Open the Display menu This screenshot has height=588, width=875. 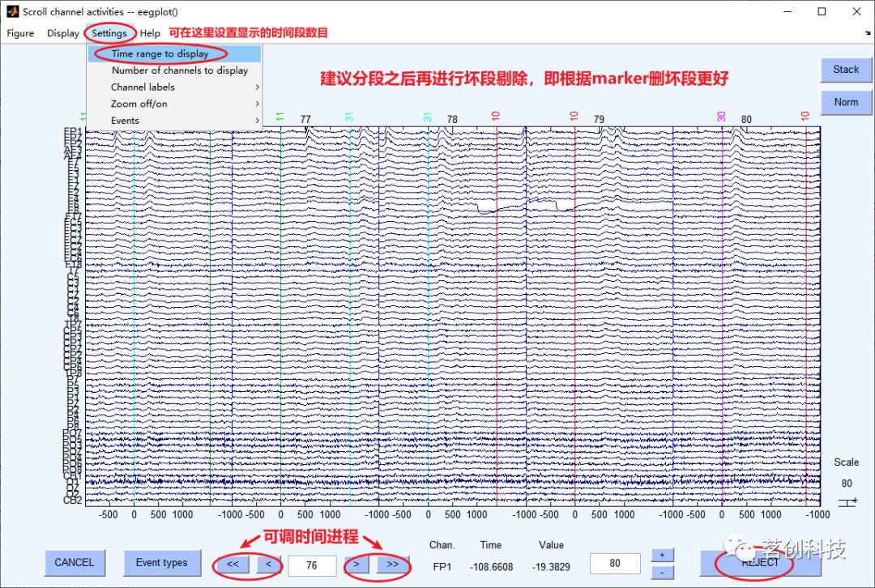62,33
